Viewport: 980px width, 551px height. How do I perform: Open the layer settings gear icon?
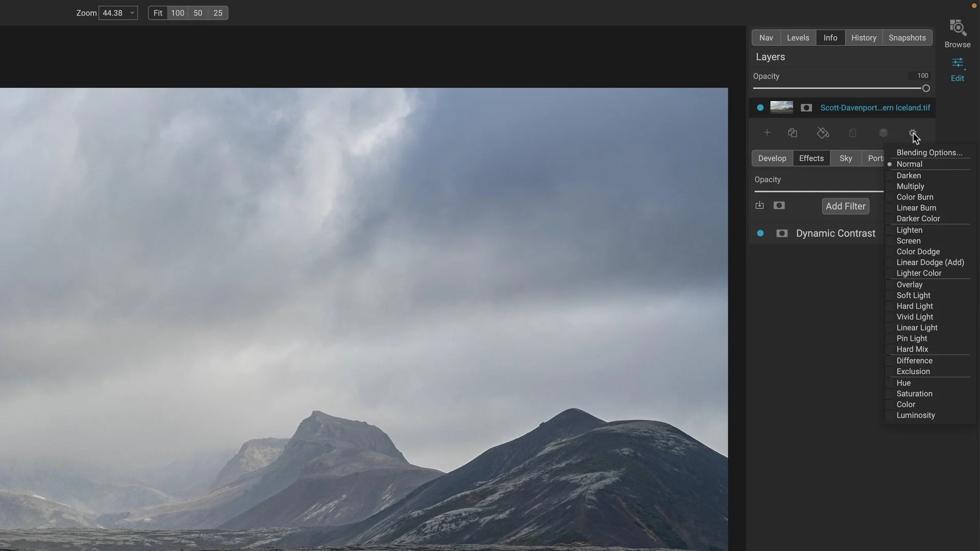913,133
